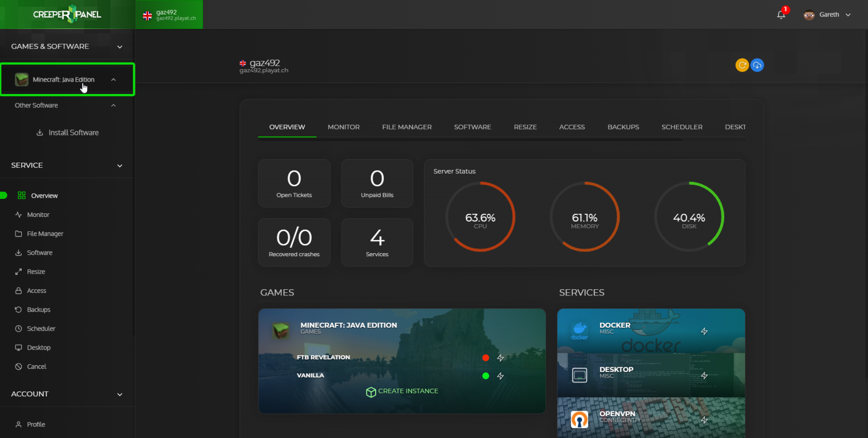The width and height of the screenshot is (868, 438).
Task: Click Create Instance button
Action: click(x=402, y=392)
